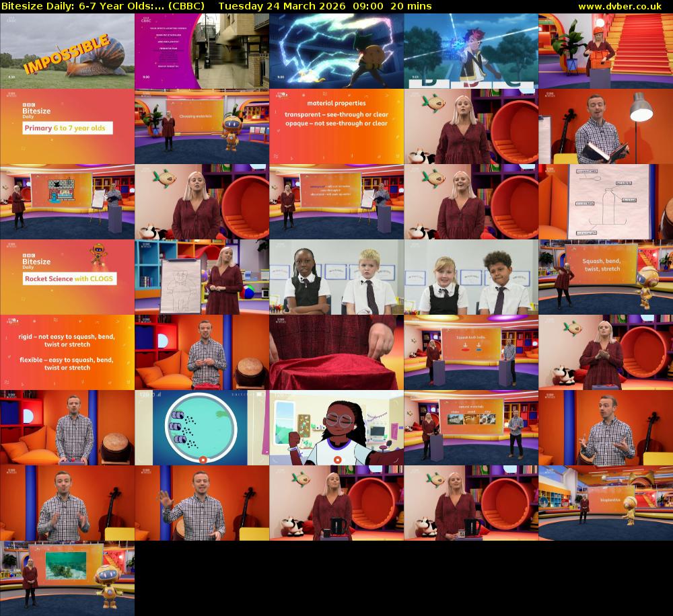Click the 'material properties' heading text
The width and height of the screenshot is (673, 616).
coord(336,103)
